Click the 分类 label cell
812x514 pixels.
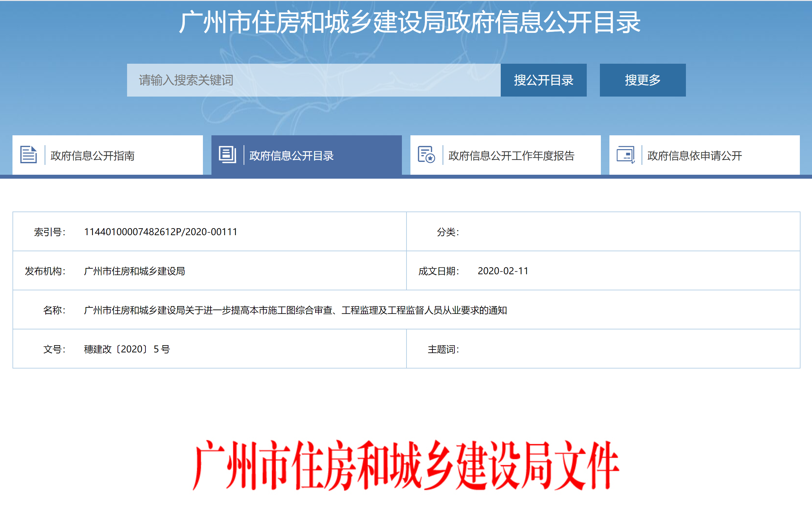pos(448,232)
